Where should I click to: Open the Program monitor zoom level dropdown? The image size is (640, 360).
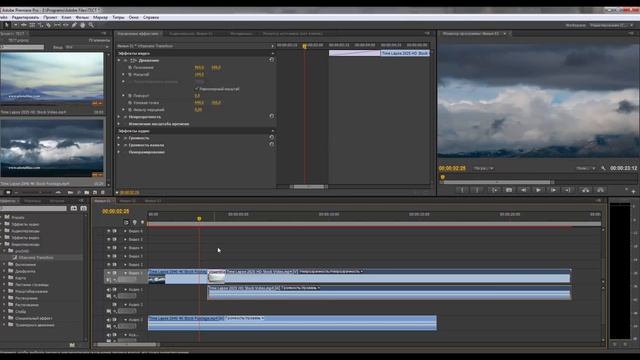[484, 168]
